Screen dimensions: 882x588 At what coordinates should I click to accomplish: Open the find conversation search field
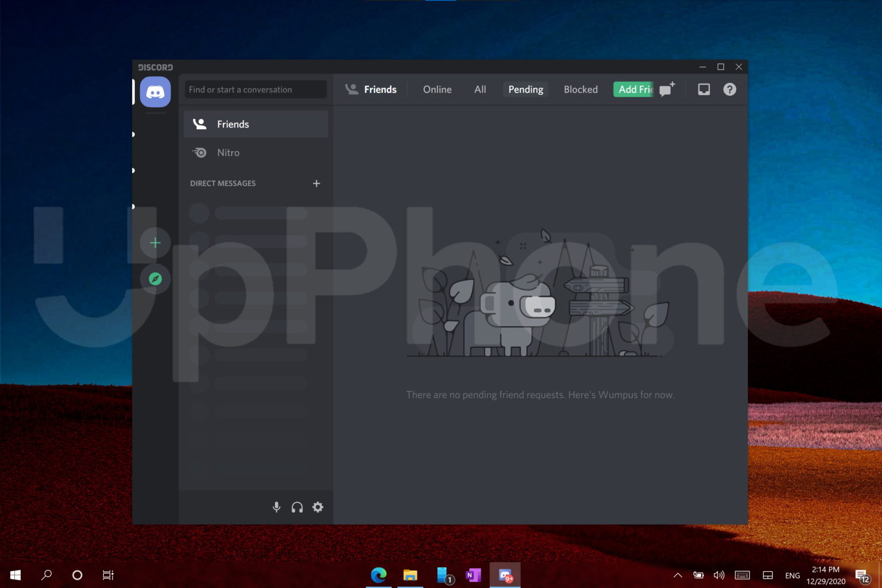coord(255,89)
